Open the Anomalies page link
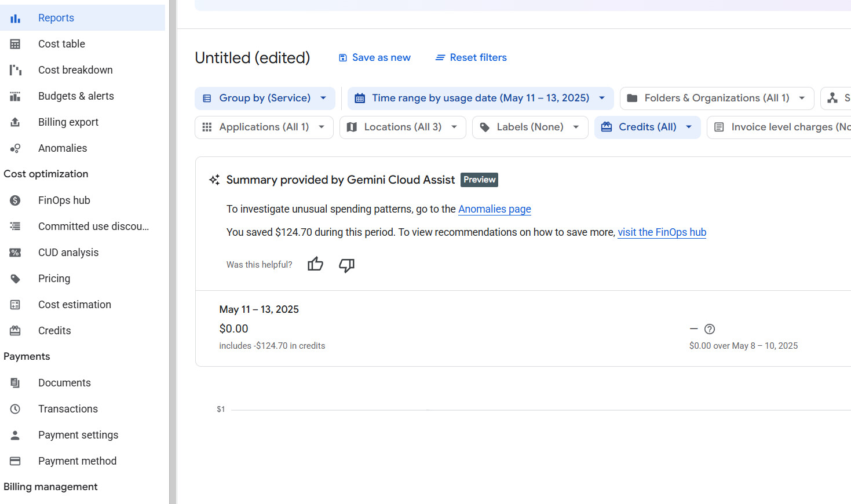 pos(494,209)
